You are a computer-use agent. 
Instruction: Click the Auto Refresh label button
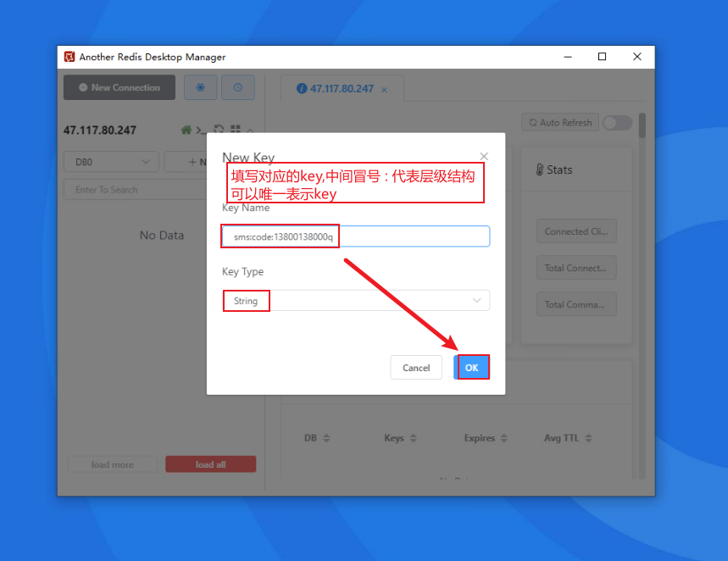tap(560, 123)
